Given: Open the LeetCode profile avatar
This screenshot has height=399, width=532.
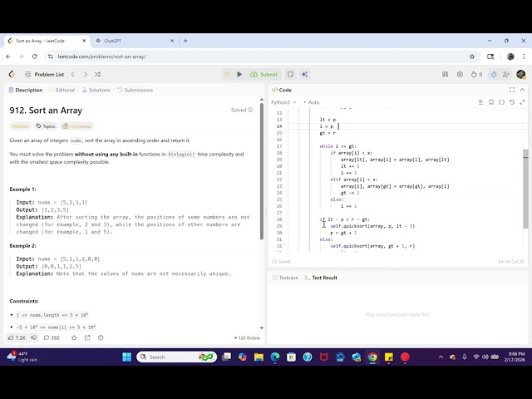Looking at the screenshot, I should coord(521,74).
